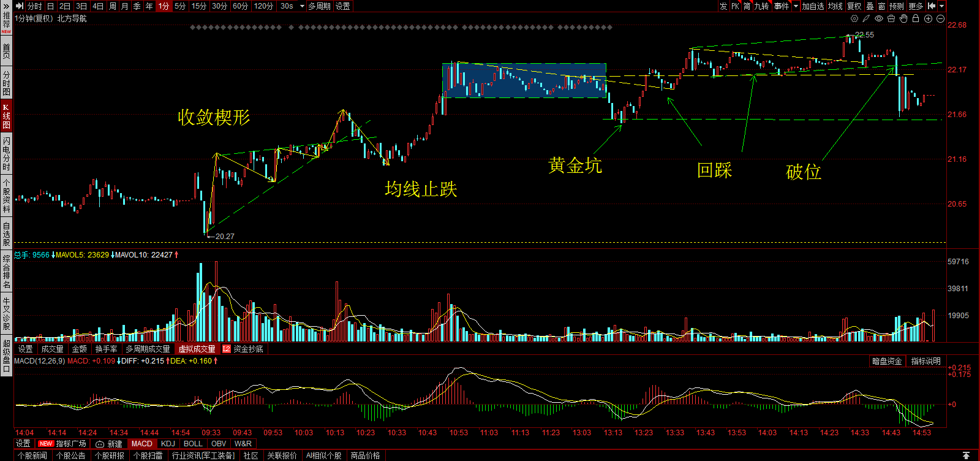Switch to the 成交量 volume tab
Viewport: 980px width, 461px height.
[52, 349]
